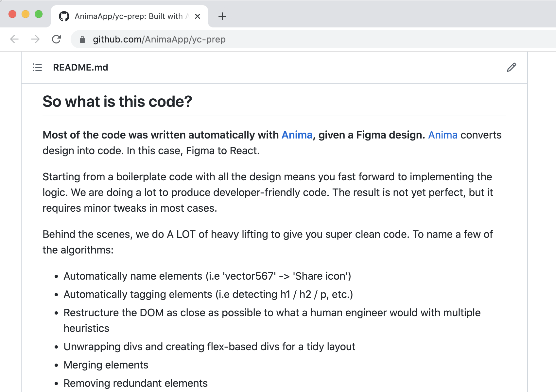Screen dimensions: 556x392
Task: Click the green macOS fullscreen window button
Action: [x=39, y=14]
